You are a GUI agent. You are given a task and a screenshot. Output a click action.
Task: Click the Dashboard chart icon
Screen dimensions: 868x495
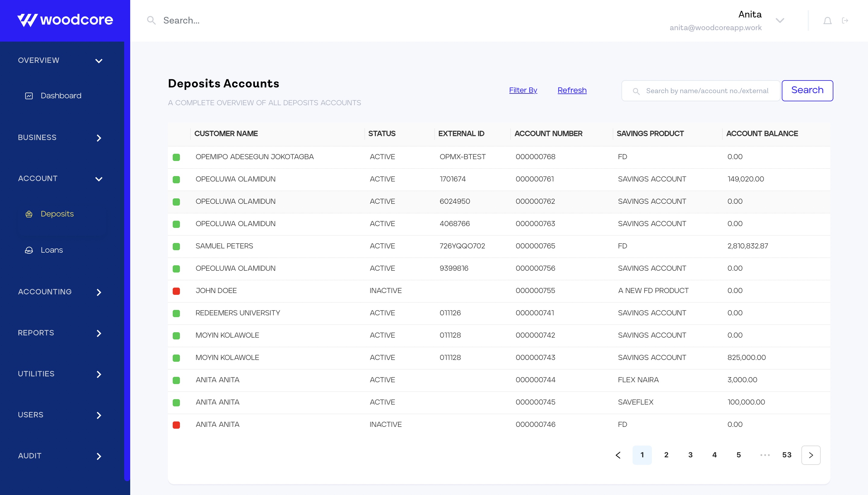(x=29, y=96)
